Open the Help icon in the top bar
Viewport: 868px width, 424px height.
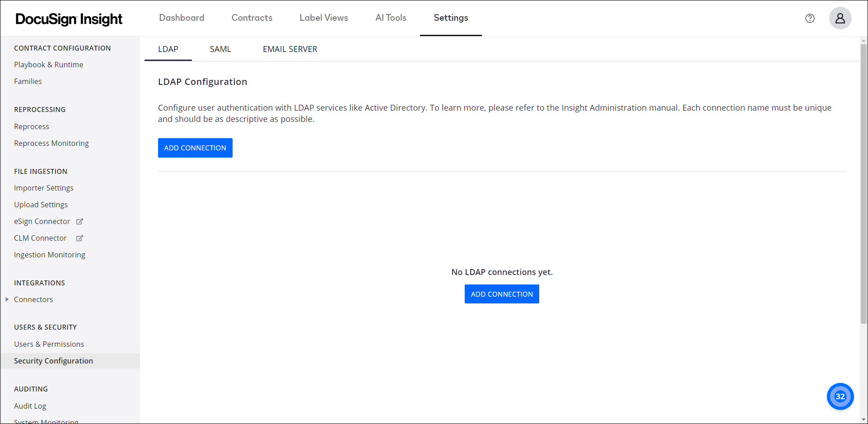[x=810, y=18]
